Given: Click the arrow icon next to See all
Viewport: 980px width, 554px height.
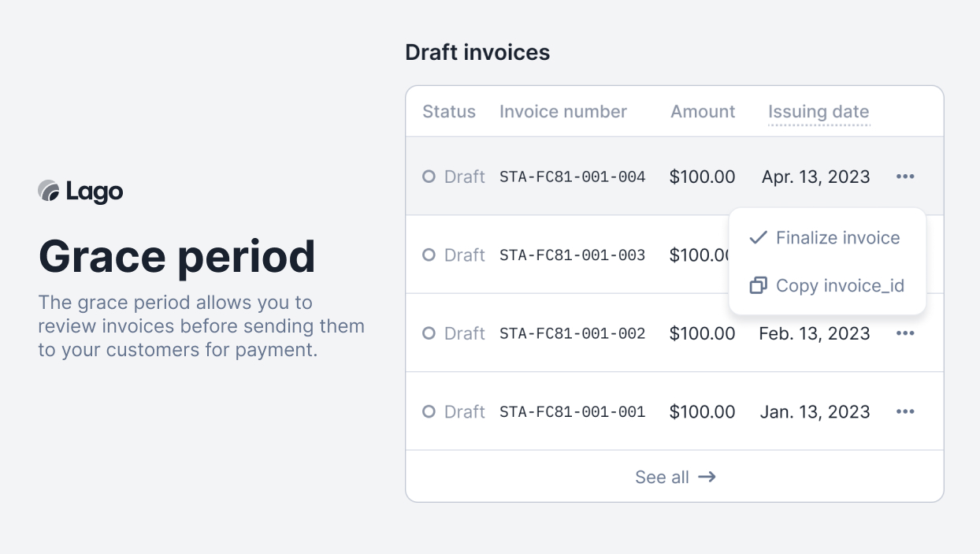Looking at the screenshot, I should pos(707,477).
